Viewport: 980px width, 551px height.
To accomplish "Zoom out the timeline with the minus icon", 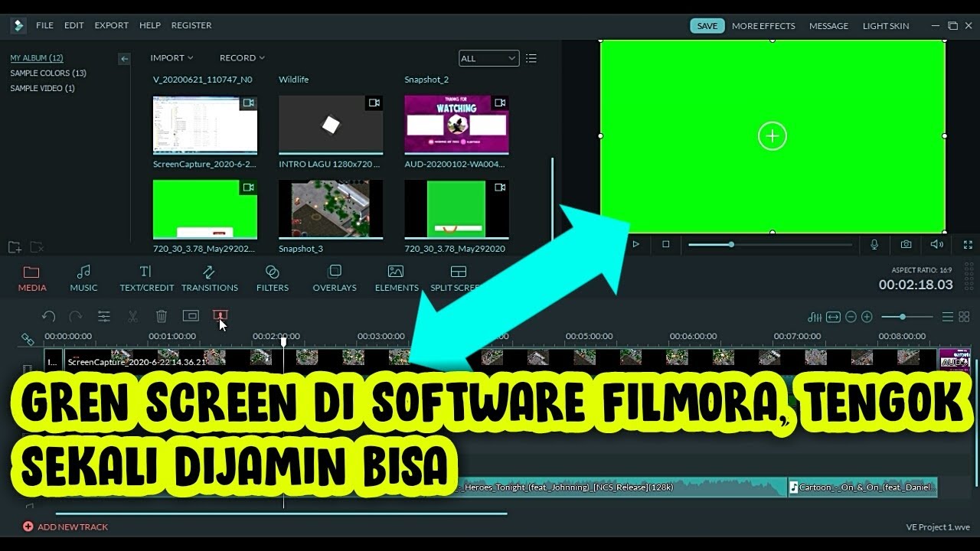I will click(x=851, y=317).
